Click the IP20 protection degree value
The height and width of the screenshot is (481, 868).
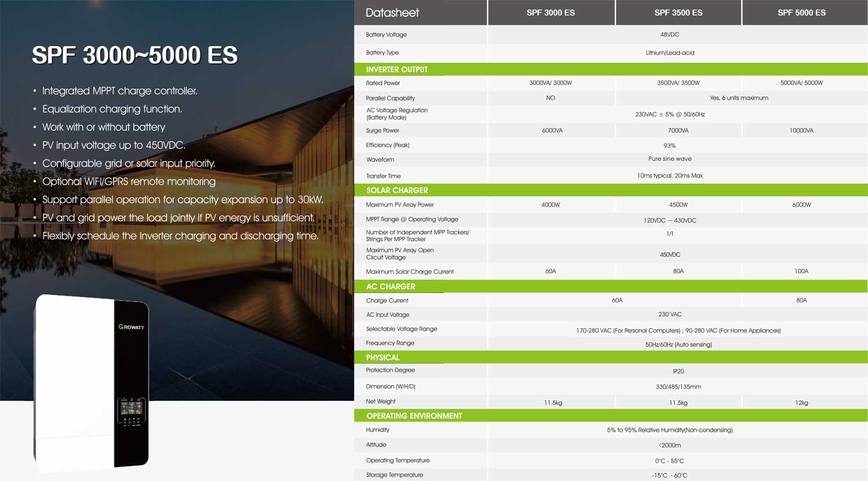678,372
